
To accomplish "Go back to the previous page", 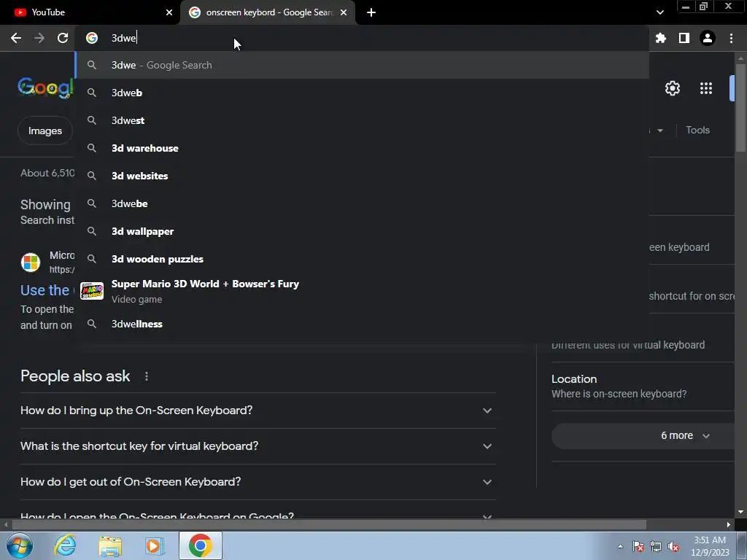I will [16, 38].
